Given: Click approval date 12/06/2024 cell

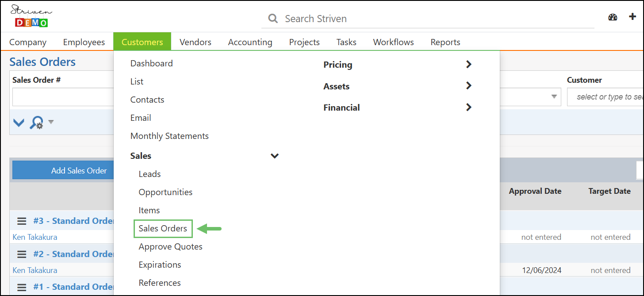Looking at the screenshot, I should (x=541, y=270).
